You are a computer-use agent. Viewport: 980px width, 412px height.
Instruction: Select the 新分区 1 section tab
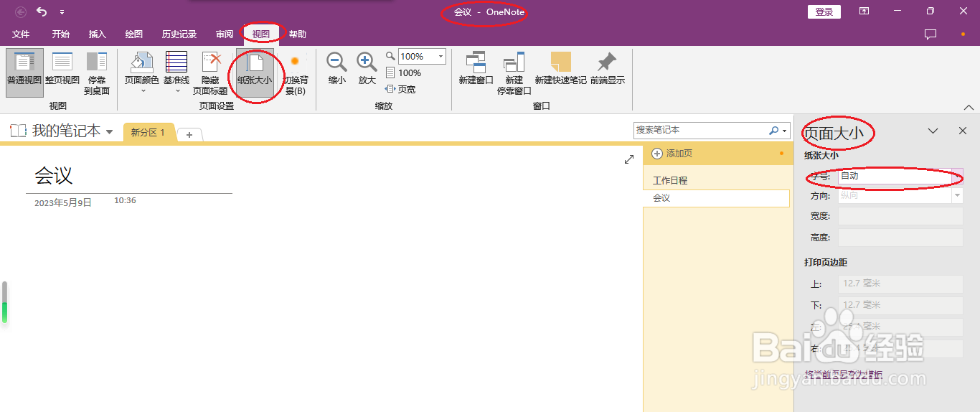tap(149, 133)
